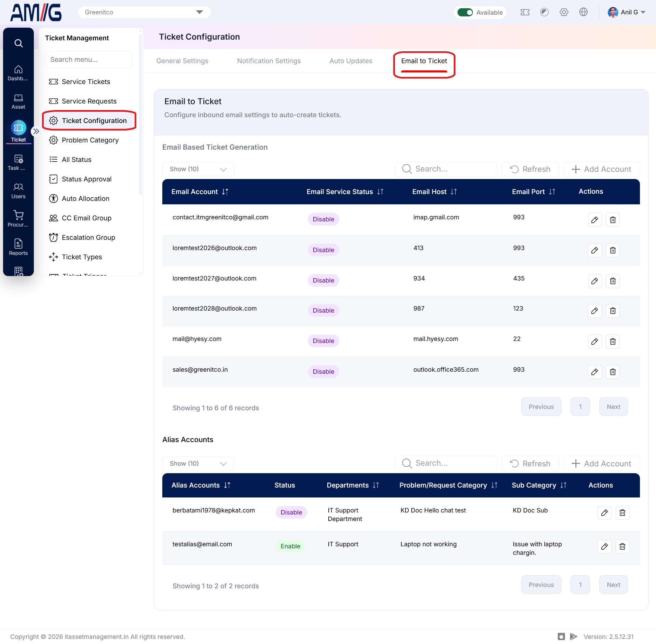Open Anil G user menu
The width and height of the screenshot is (656, 644).
pyautogui.click(x=627, y=12)
